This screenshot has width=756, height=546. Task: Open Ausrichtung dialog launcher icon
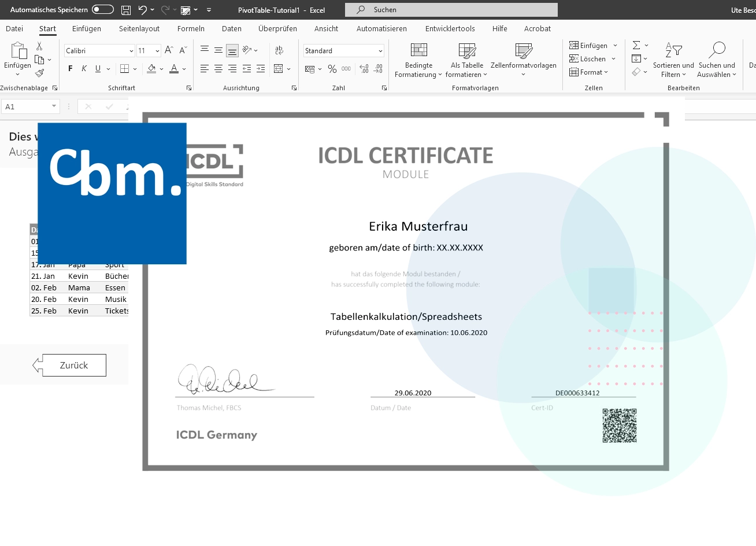point(294,88)
